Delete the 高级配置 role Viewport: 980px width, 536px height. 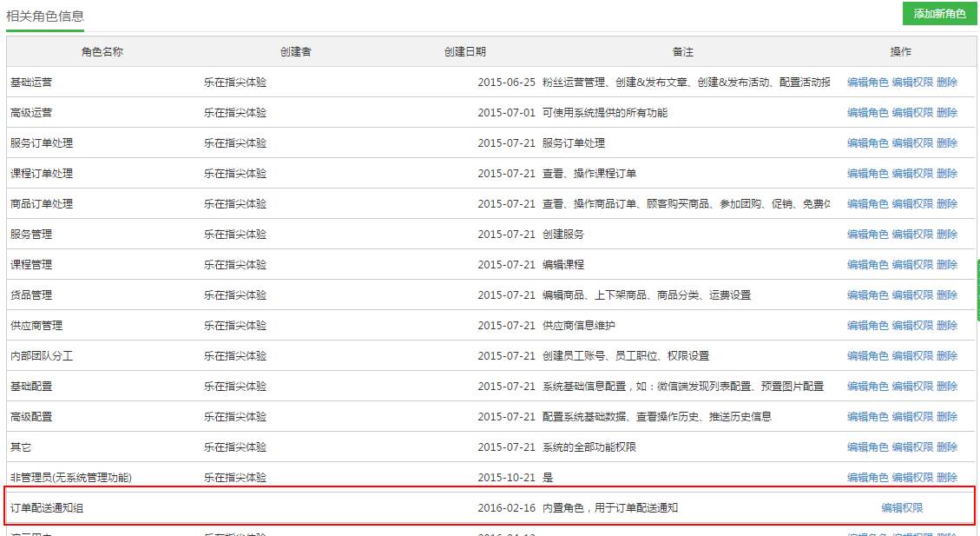947,417
